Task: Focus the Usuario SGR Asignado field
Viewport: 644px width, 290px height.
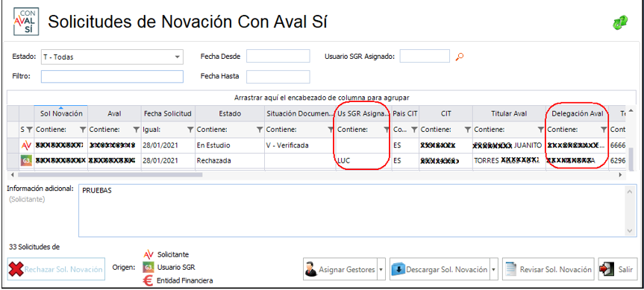Action: tap(425, 56)
